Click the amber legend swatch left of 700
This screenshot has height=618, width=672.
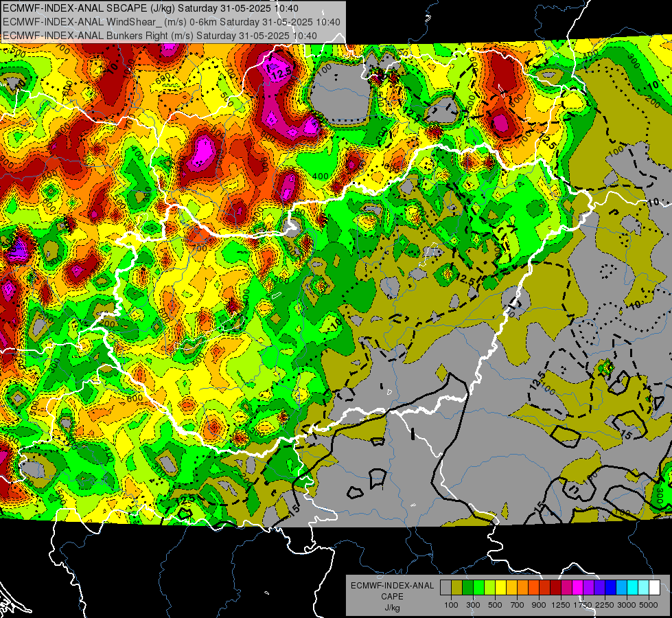point(511,588)
